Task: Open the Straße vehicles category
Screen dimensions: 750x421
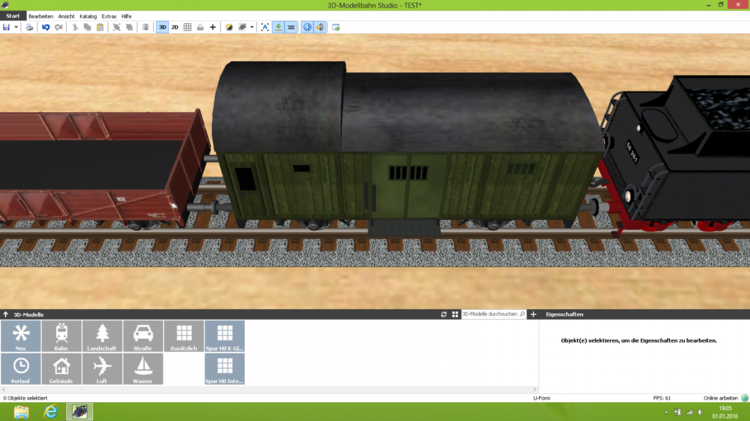Action: pyautogui.click(x=143, y=336)
